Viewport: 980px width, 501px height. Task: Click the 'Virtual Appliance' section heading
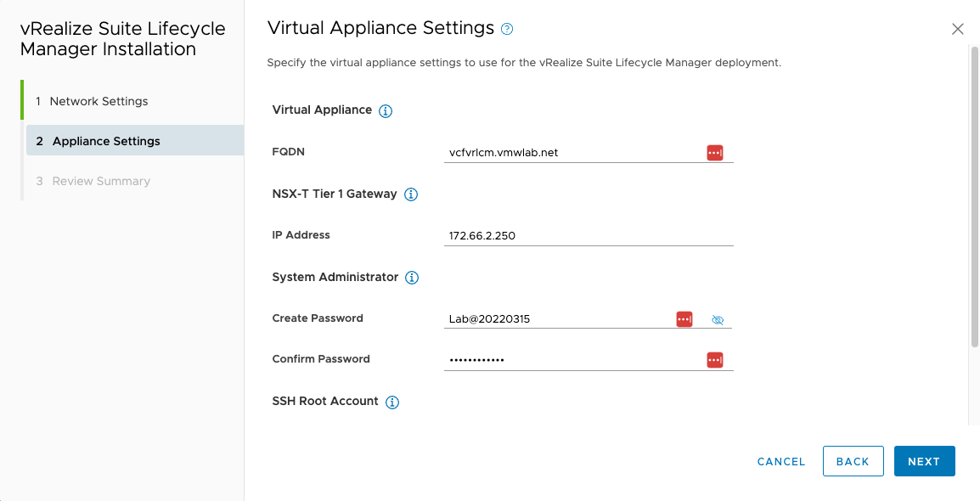coord(323,110)
